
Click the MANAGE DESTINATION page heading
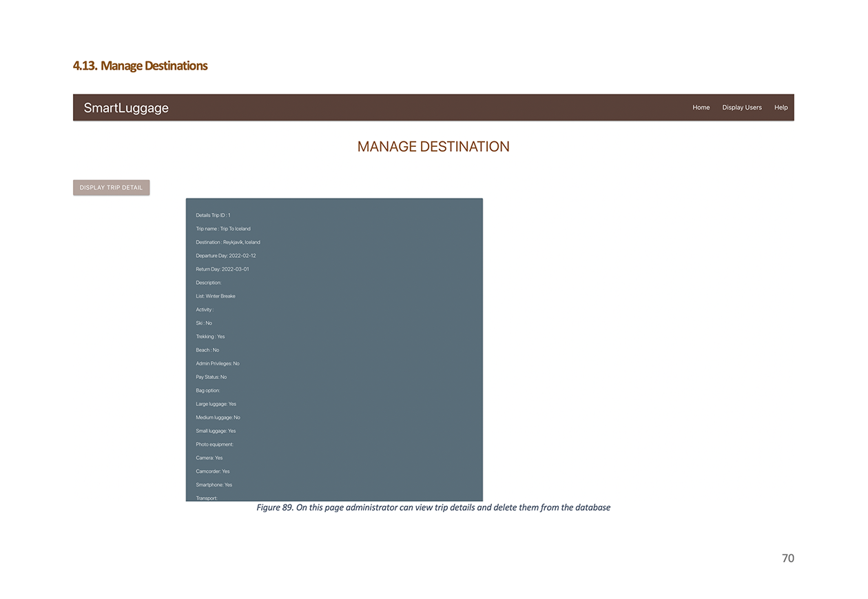point(433,146)
